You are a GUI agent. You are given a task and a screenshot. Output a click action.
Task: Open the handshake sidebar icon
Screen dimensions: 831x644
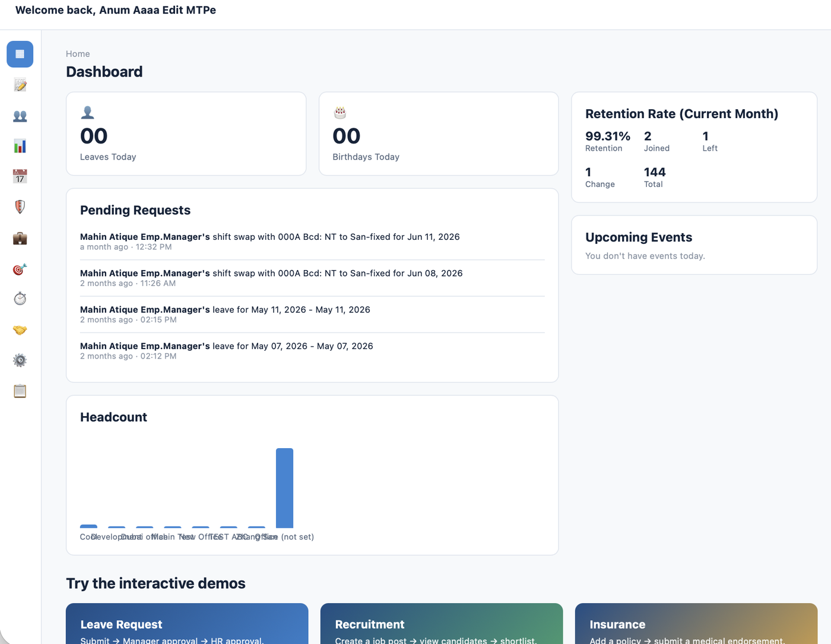tap(20, 329)
